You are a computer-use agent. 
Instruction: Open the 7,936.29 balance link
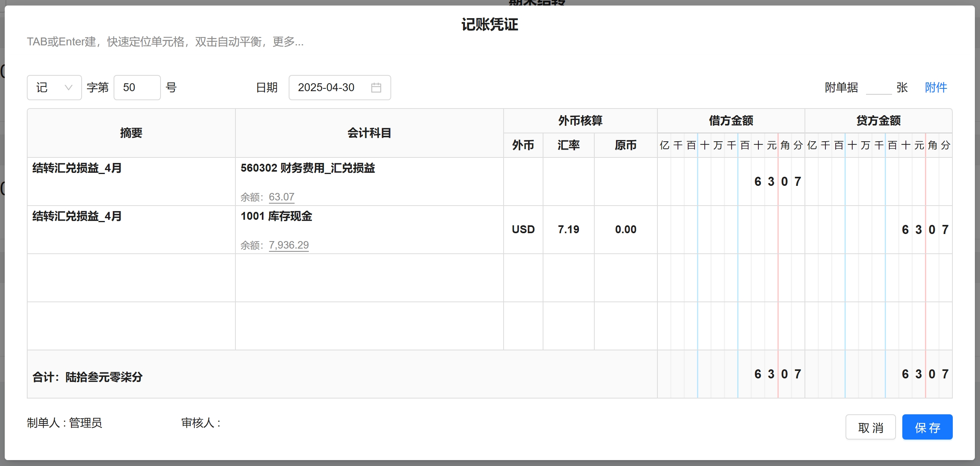pos(288,245)
